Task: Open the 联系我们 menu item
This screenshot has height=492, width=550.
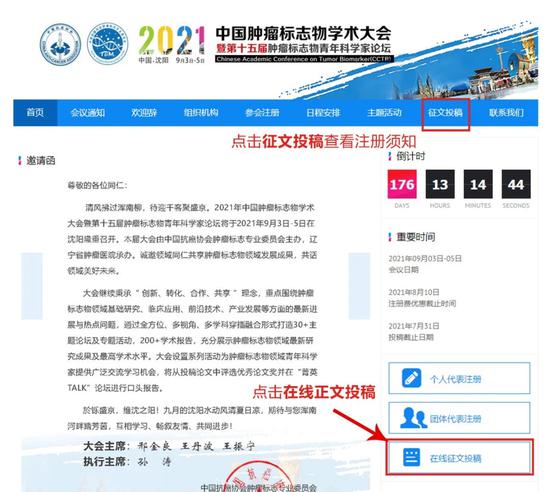Action: 506,113
